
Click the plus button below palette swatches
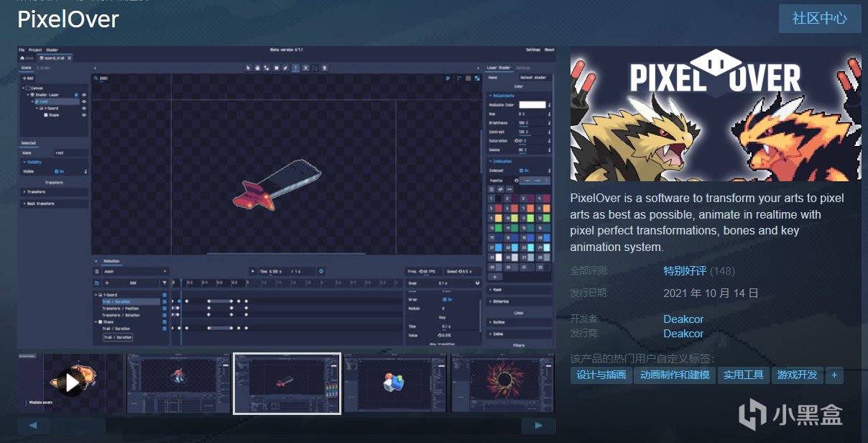[x=495, y=277]
